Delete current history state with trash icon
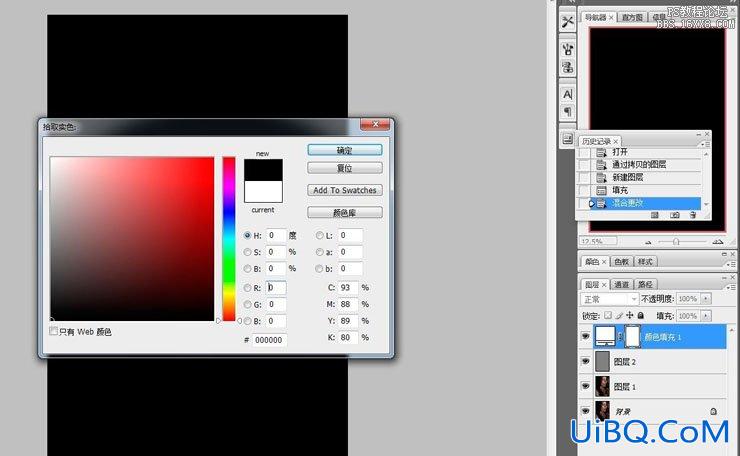Screen dimensions: 740x456 click(692, 215)
